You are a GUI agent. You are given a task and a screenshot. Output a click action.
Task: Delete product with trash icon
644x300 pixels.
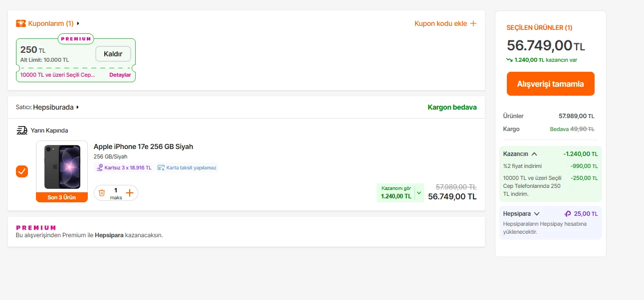click(102, 193)
